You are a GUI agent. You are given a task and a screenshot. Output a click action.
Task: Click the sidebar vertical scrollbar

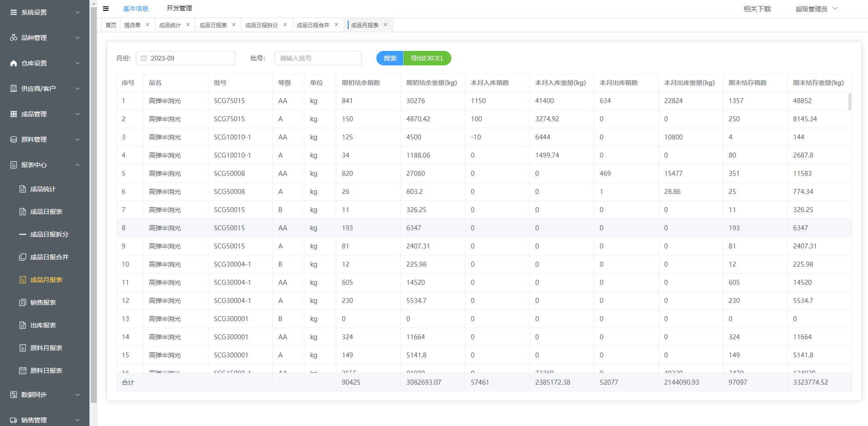tap(94, 204)
